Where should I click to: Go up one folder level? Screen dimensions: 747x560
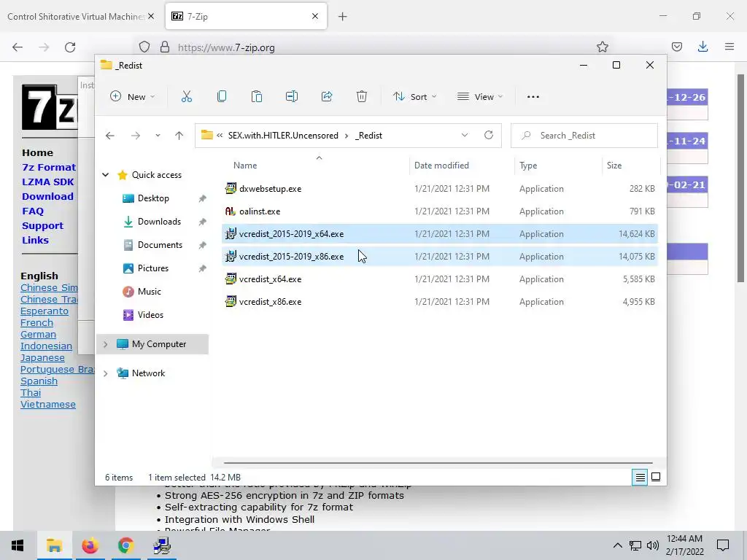pyautogui.click(x=179, y=136)
